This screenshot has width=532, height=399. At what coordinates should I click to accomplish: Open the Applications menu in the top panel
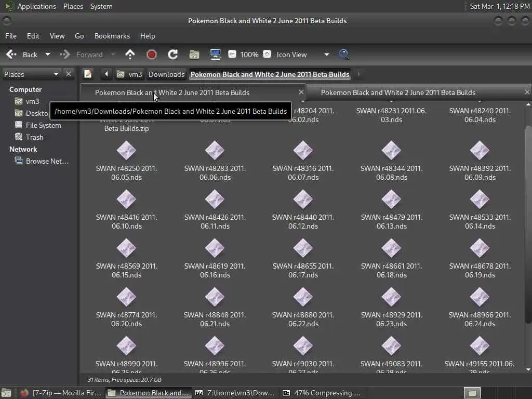pos(37,6)
